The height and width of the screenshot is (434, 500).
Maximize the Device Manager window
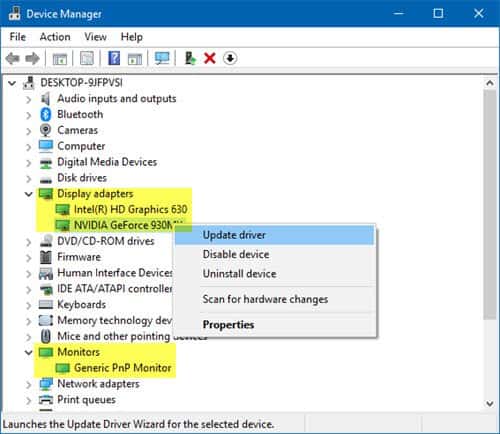click(438, 13)
